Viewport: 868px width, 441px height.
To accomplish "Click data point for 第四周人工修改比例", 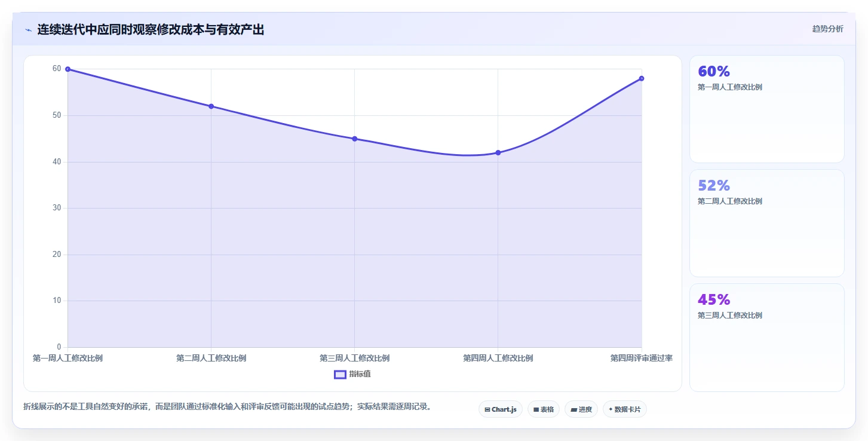I will (x=498, y=153).
